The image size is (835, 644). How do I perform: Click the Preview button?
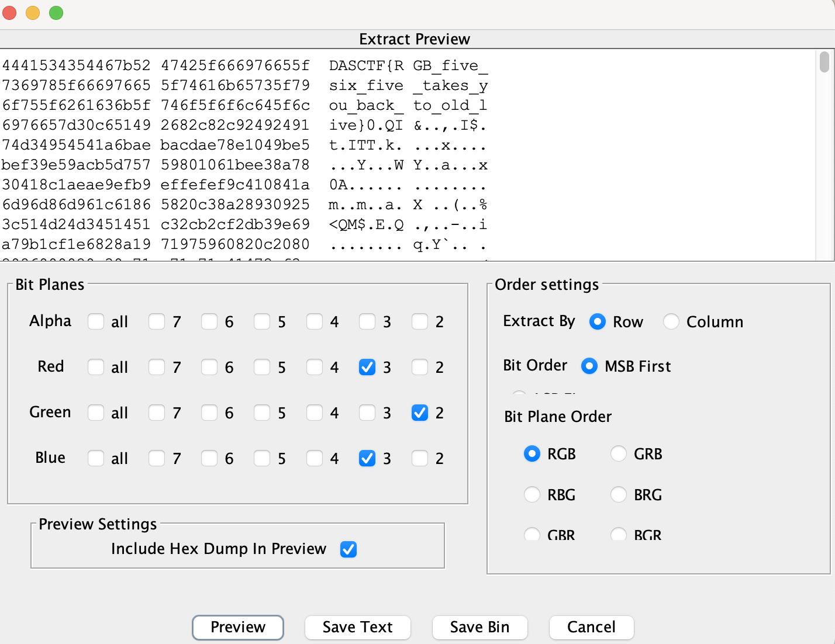click(x=238, y=627)
